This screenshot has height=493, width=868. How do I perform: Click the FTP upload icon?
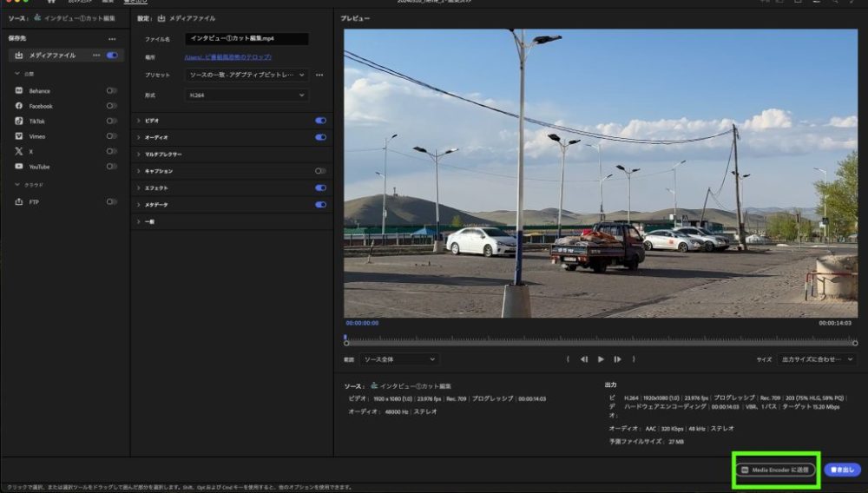[19, 201]
